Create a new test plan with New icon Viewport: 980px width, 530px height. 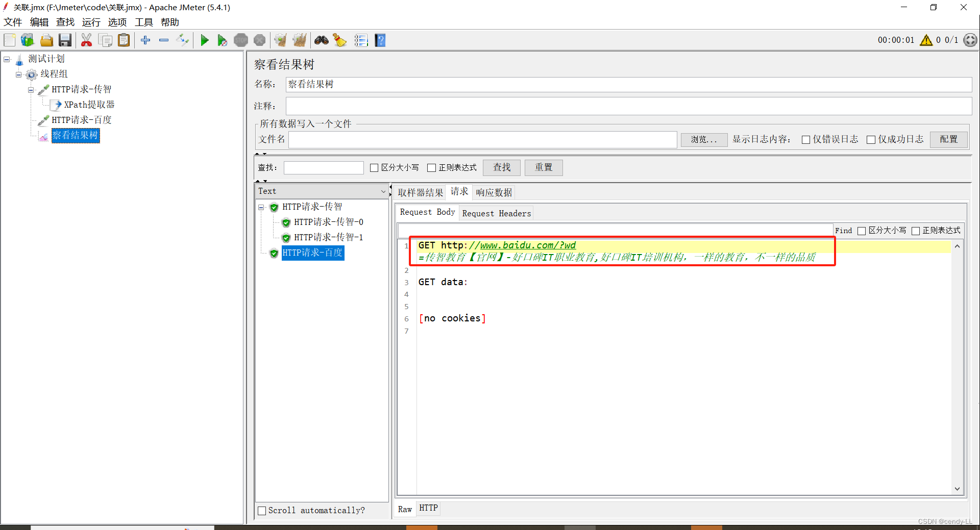9,40
